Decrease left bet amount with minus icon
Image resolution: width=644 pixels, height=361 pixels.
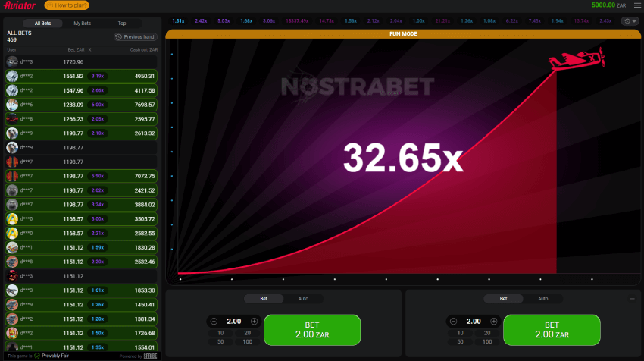pyautogui.click(x=214, y=322)
